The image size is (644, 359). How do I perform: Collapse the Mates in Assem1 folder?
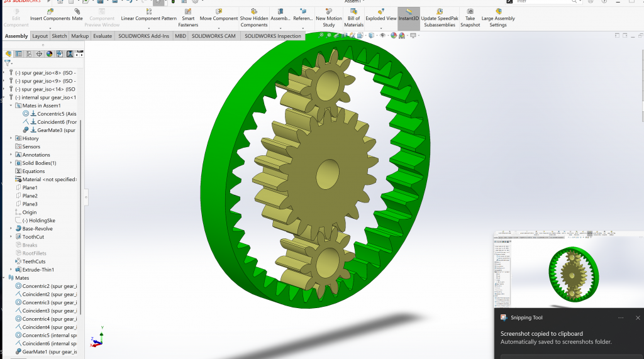11,106
